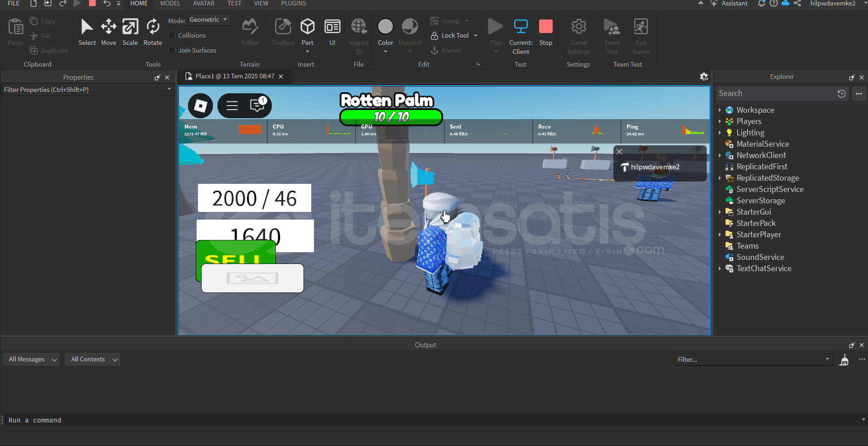Expand the Workspace tree node
Image resolution: width=868 pixels, height=446 pixels.
(719, 110)
